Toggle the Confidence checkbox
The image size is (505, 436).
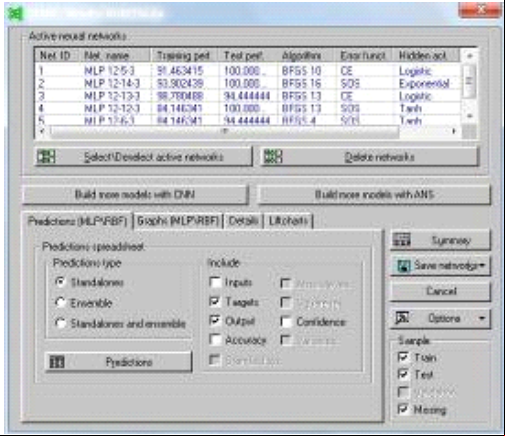(286, 322)
